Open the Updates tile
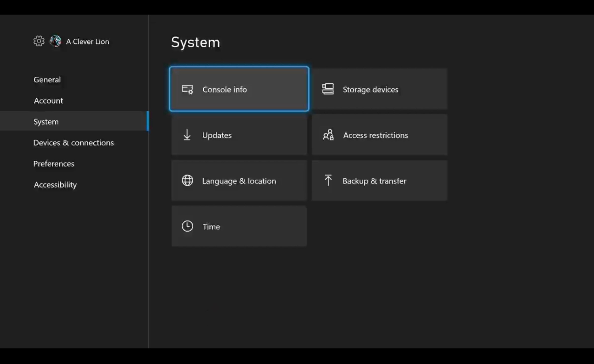The width and height of the screenshot is (594, 364). point(239,135)
